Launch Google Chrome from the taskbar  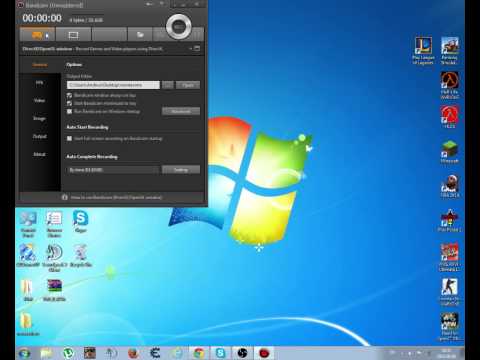[x=199, y=353]
